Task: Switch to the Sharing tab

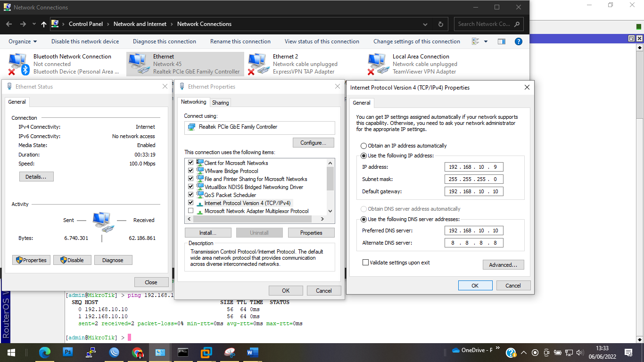Action: coord(220,102)
